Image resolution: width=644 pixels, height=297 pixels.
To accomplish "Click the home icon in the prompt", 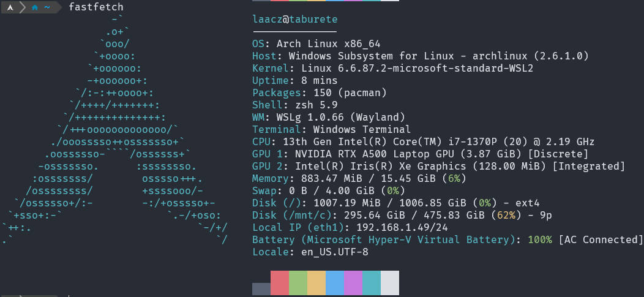I will click(x=35, y=7).
